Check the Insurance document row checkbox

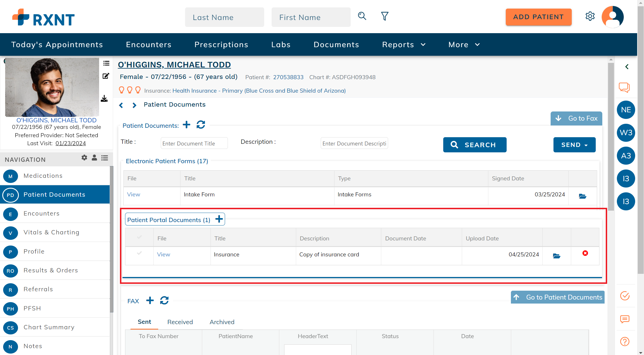139,253
